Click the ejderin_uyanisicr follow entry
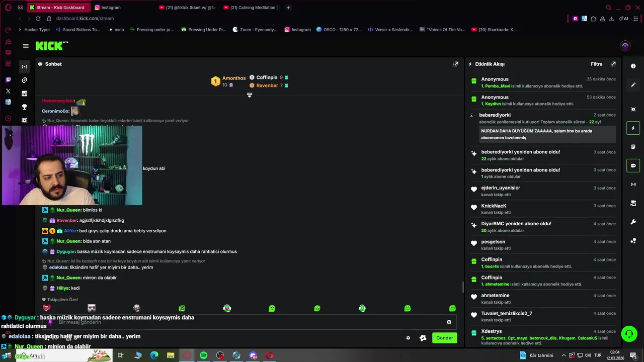Screen dimensions: 644x362 click(543, 191)
